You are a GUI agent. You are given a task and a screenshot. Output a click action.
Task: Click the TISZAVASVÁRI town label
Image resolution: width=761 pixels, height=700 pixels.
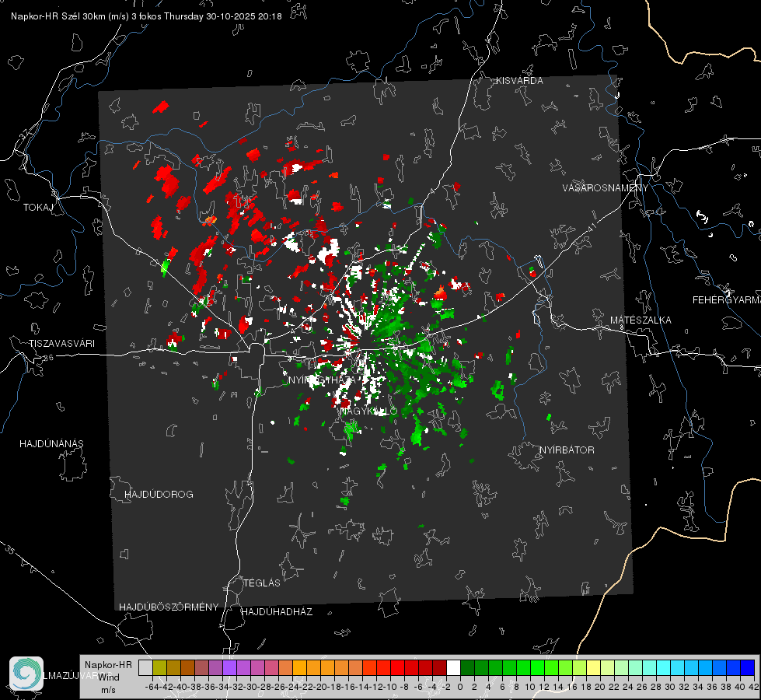tap(61, 344)
